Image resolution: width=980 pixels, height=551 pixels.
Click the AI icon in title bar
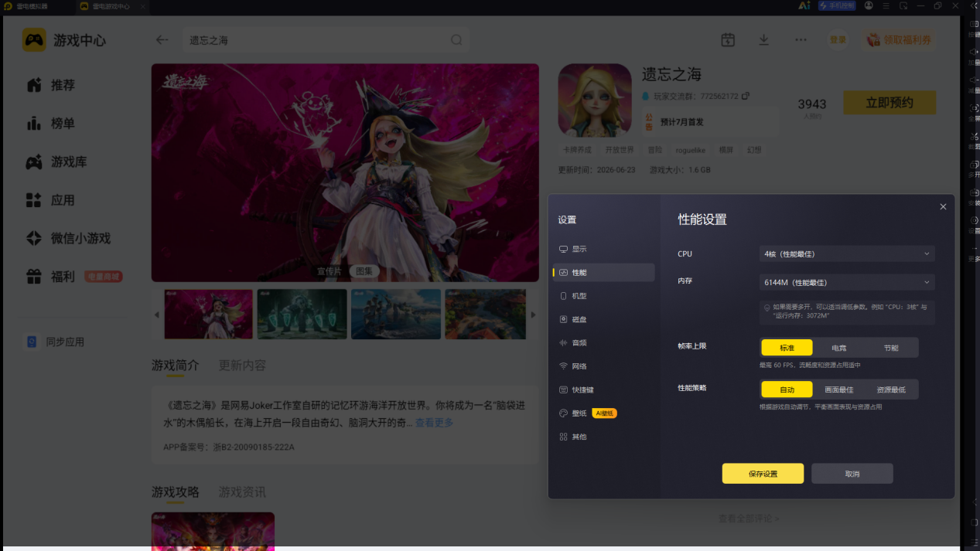tap(804, 5)
